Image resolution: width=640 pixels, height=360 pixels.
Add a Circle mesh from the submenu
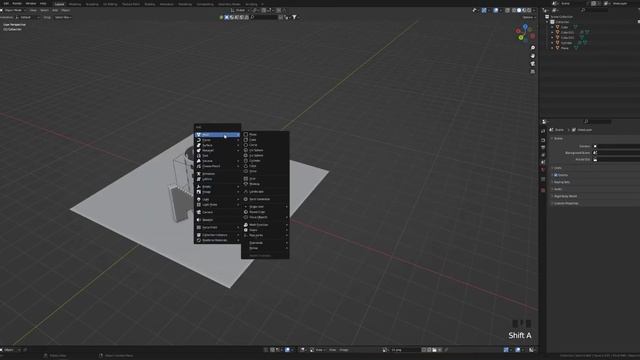pyautogui.click(x=265, y=145)
